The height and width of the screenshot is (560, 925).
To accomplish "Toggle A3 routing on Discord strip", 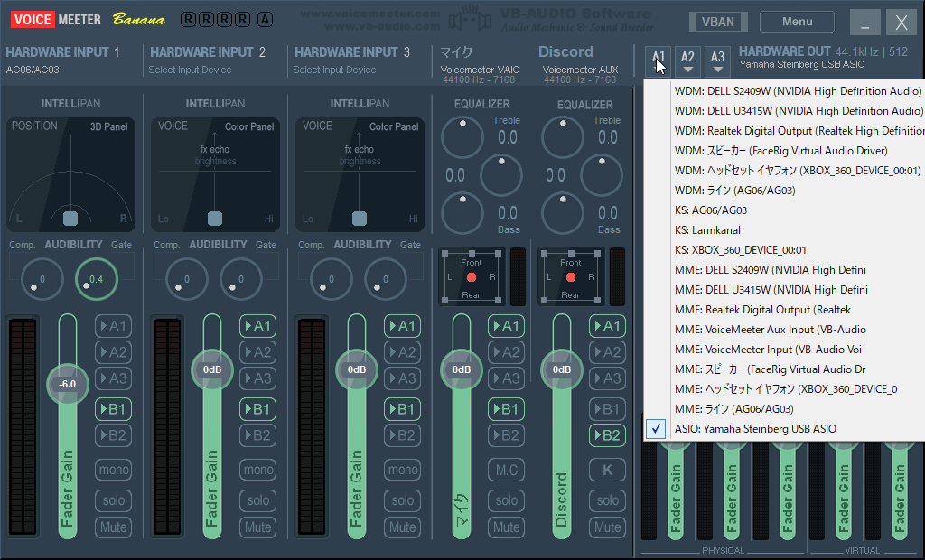I will 607,378.
